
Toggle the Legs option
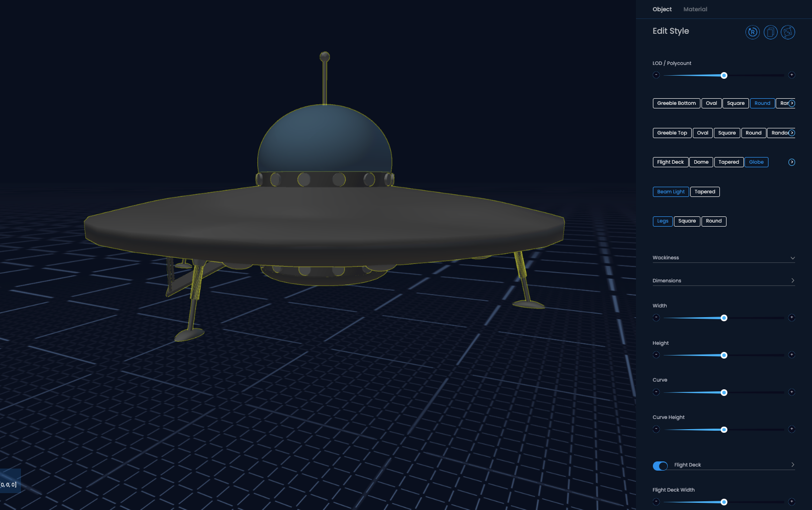click(x=663, y=221)
